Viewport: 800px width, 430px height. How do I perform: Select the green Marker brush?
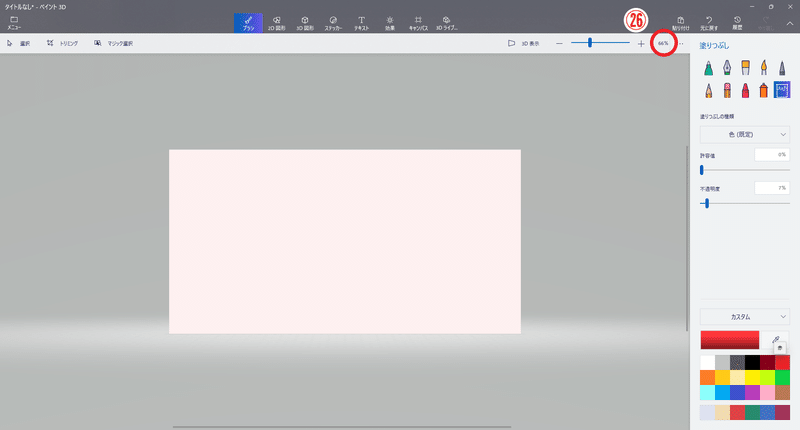click(708, 67)
